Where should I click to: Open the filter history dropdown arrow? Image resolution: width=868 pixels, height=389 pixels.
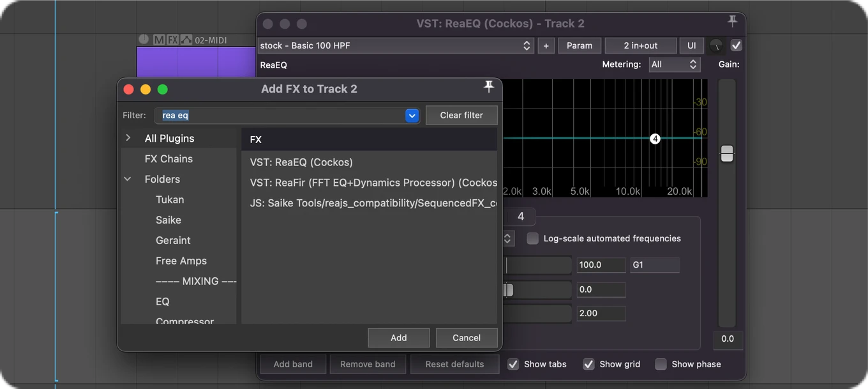pos(412,116)
